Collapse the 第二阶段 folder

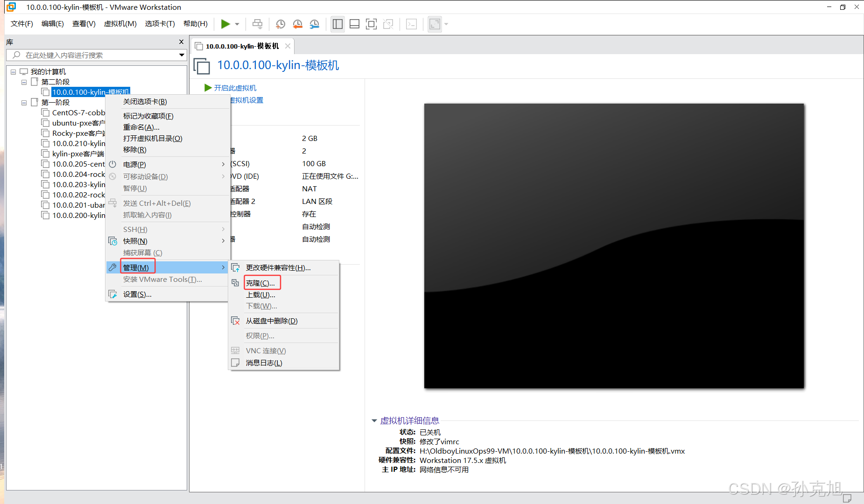pos(24,82)
